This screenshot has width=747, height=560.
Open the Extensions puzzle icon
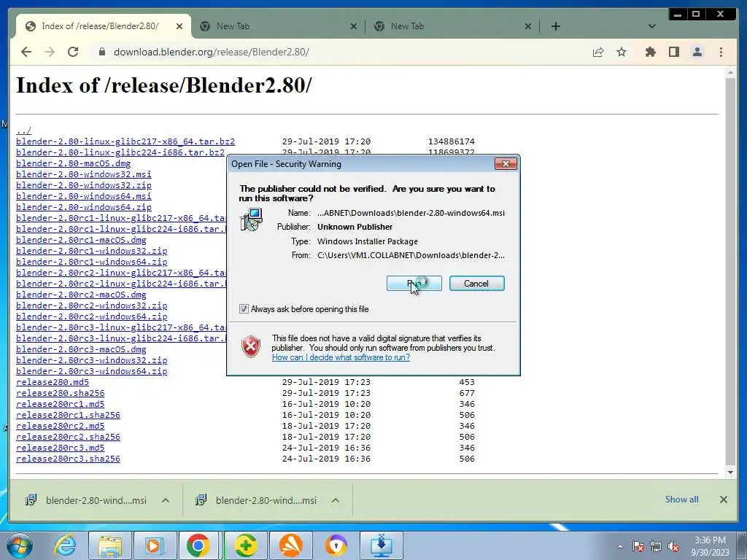650,52
